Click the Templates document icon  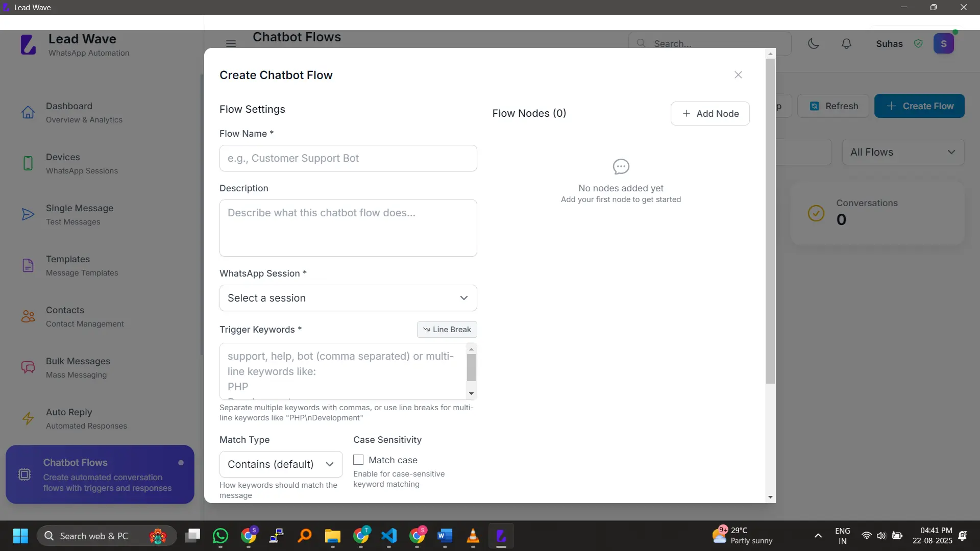coord(28,265)
